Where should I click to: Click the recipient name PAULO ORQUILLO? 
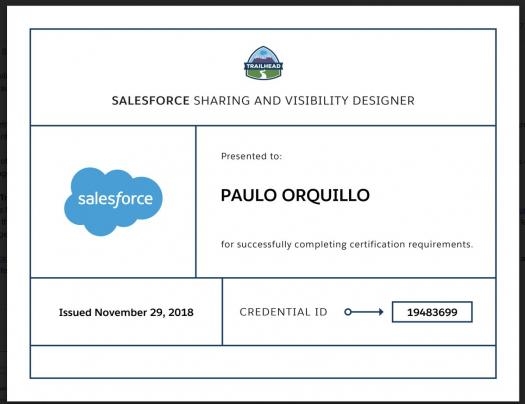click(x=295, y=195)
